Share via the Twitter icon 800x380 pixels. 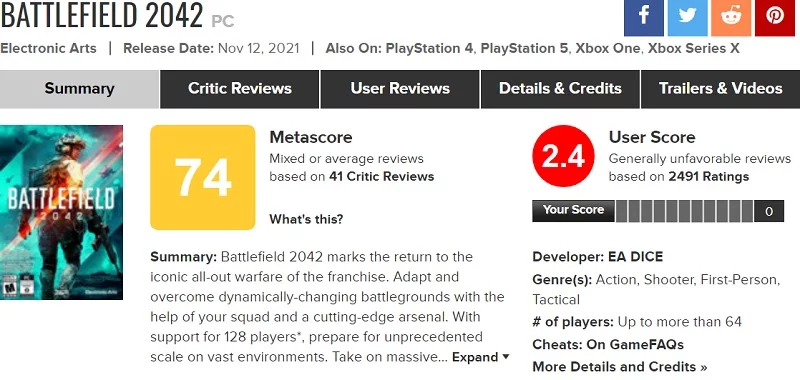(x=687, y=17)
